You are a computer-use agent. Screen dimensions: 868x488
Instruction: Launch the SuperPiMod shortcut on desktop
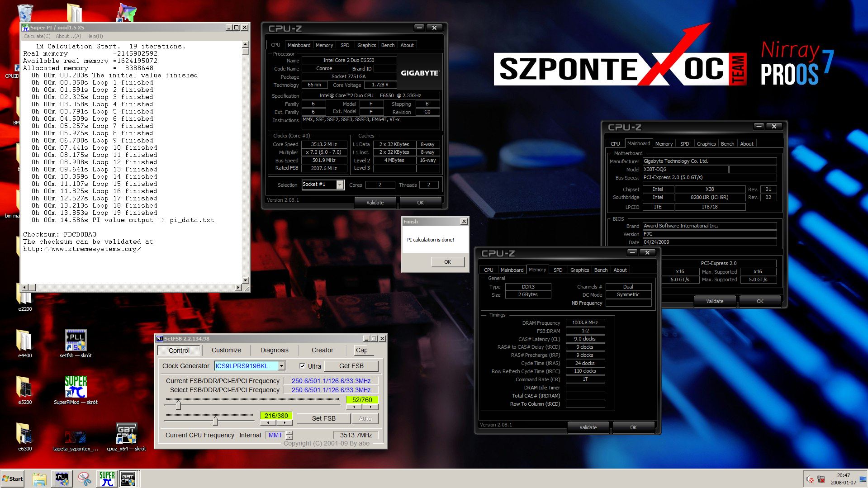point(76,390)
